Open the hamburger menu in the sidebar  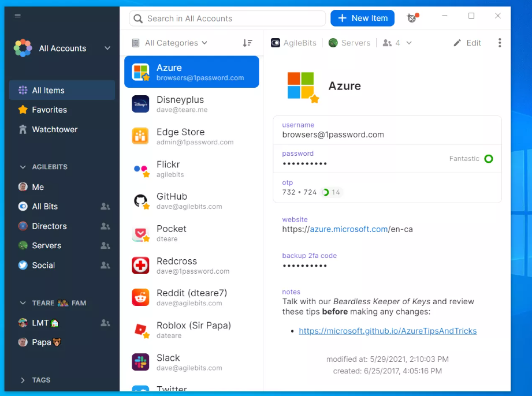tap(17, 16)
